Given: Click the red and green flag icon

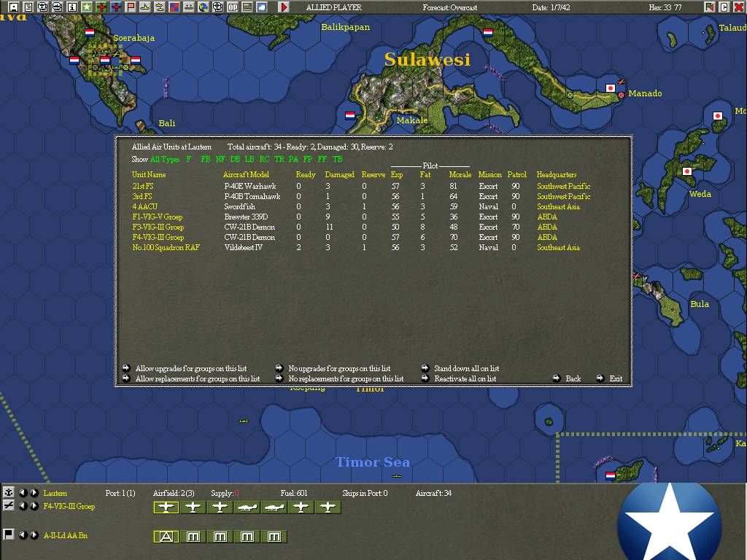Looking at the screenshot, I should coord(710,7).
